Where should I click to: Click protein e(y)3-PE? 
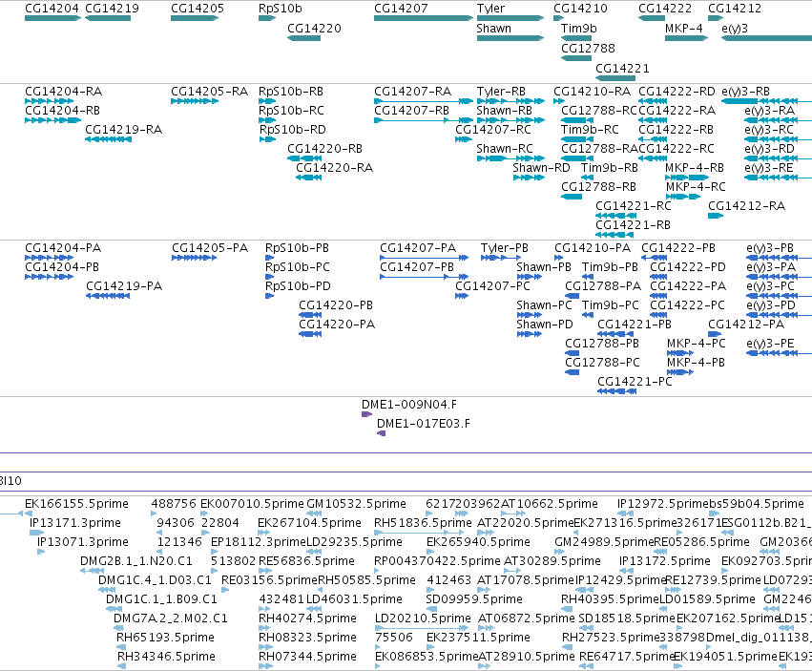coord(771,344)
